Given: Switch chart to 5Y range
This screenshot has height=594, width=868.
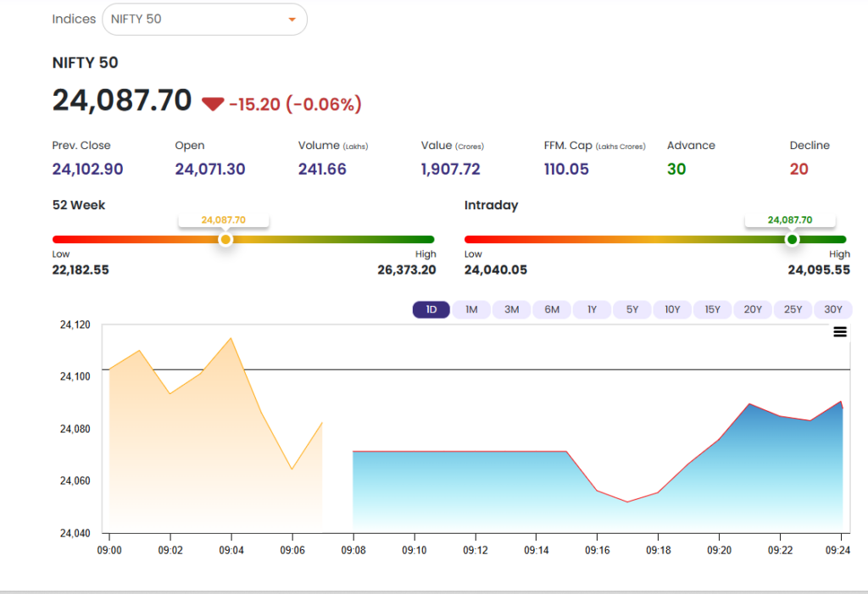Looking at the screenshot, I should tap(632, 309).
